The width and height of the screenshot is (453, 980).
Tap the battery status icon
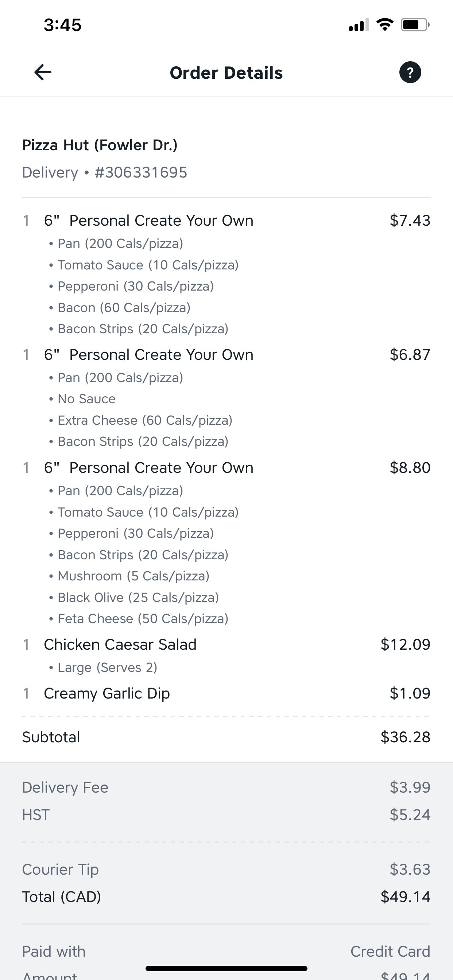click(x=415, y=25)
